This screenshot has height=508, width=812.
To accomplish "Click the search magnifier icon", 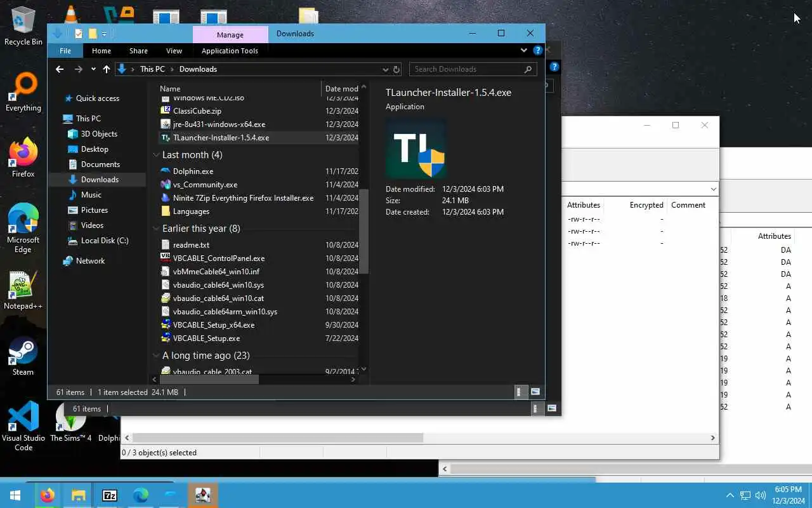I will click(528, 69).
